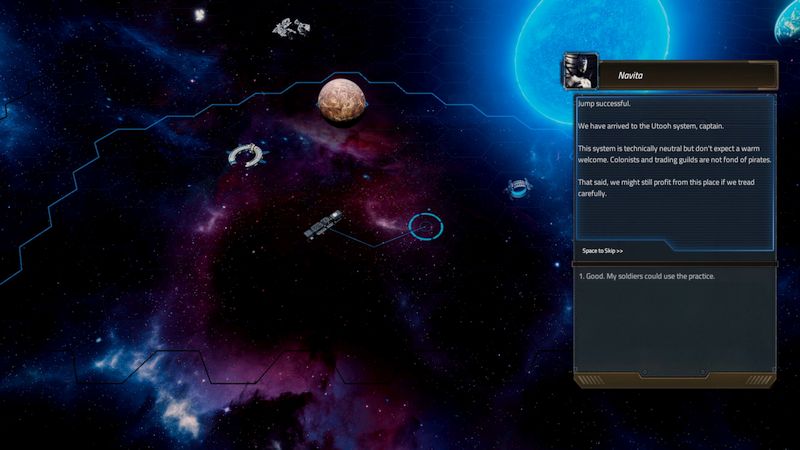Click the circular blue destination marker
Viewport: 800px width, 450px height.
click(x=425, y=227)
